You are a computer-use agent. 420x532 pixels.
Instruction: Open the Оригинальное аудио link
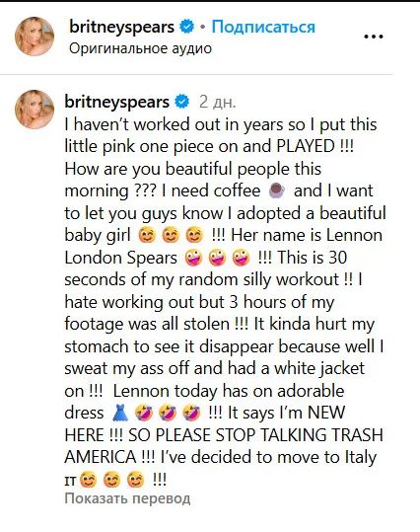coord(140,48)
